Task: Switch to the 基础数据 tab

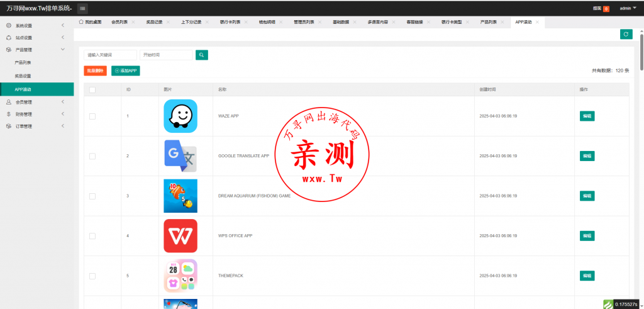Action: (x=341, y=22)
